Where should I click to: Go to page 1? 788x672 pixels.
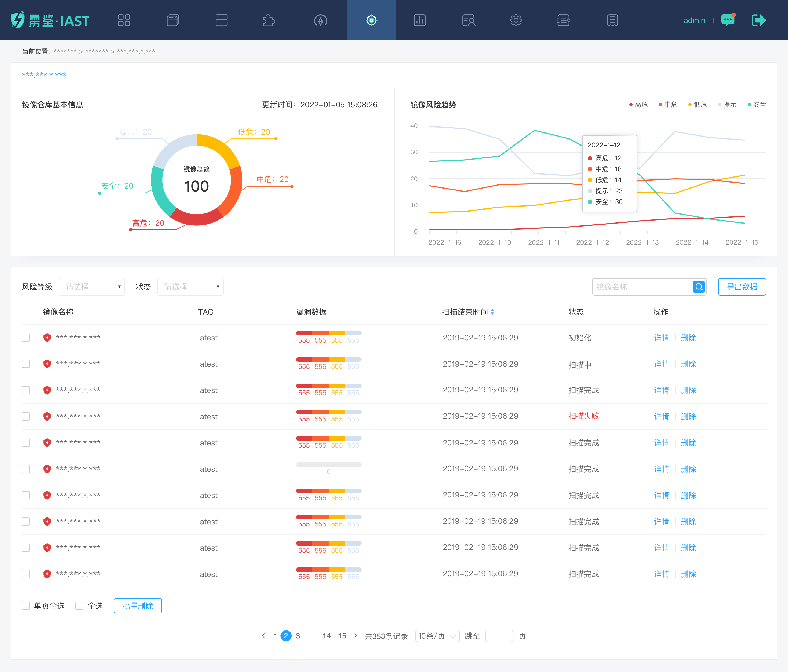point(275,636)
